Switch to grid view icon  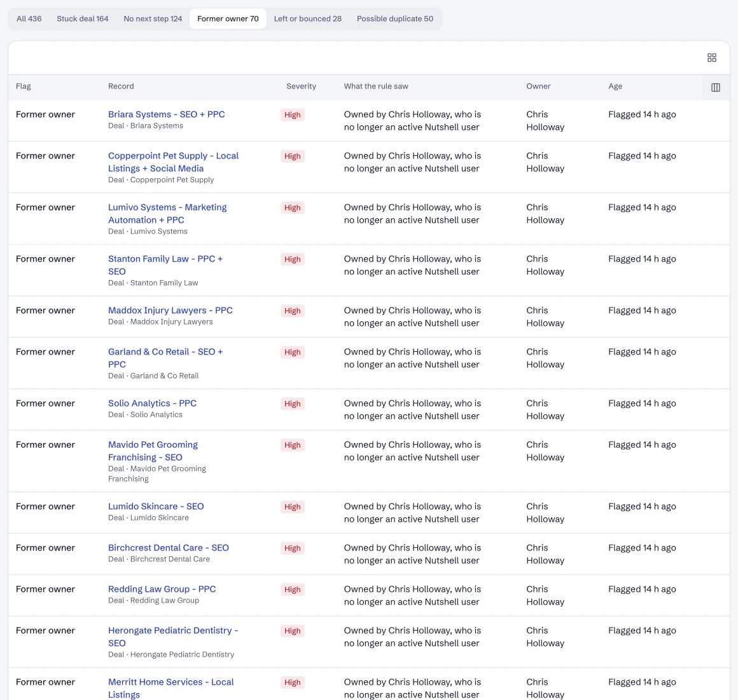[712, 57]
